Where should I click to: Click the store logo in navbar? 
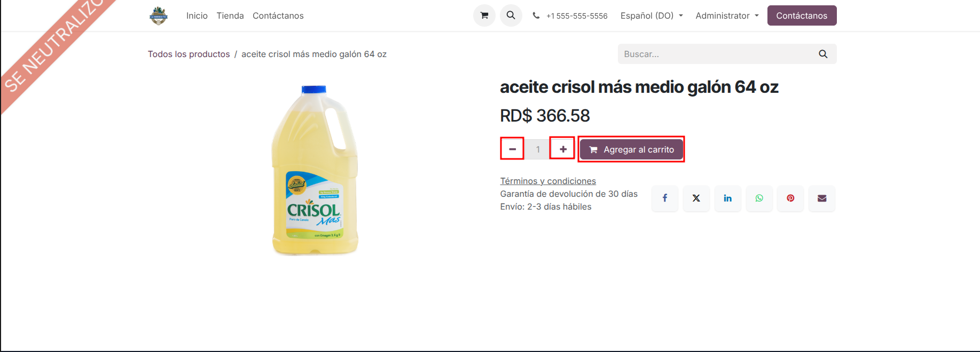pyautogui.click(x=159, y=15)
